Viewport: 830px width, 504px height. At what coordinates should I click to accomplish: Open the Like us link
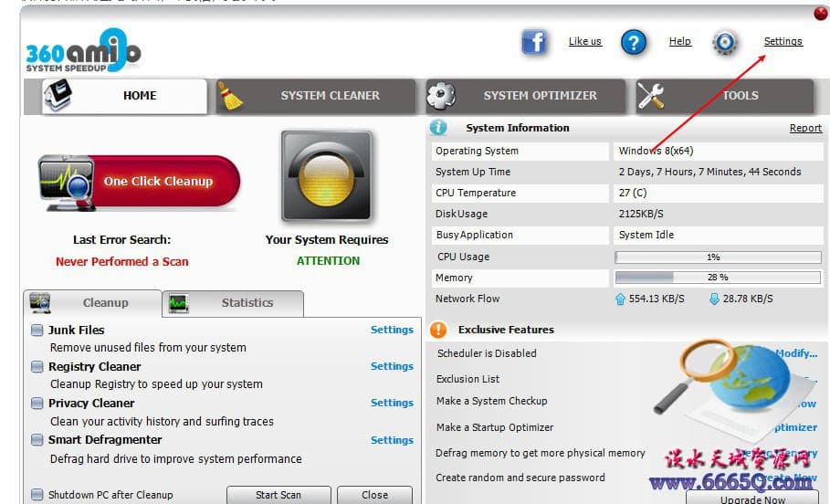[x=585, y=41]
